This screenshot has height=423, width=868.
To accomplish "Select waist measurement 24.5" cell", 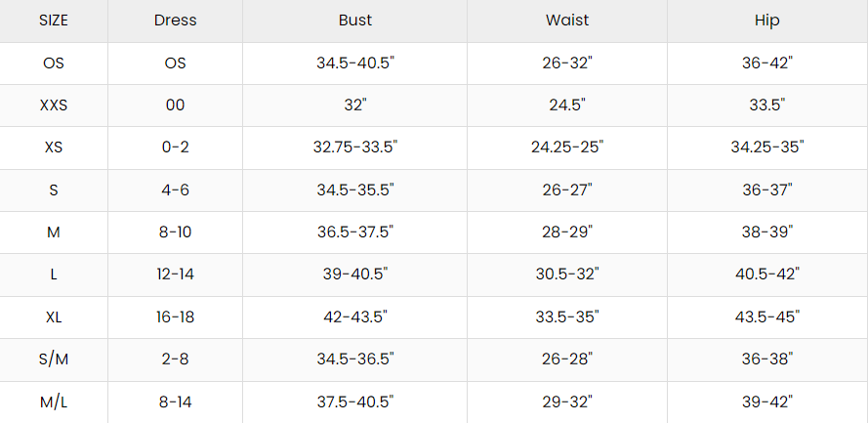I will click(x=566, y=106).
